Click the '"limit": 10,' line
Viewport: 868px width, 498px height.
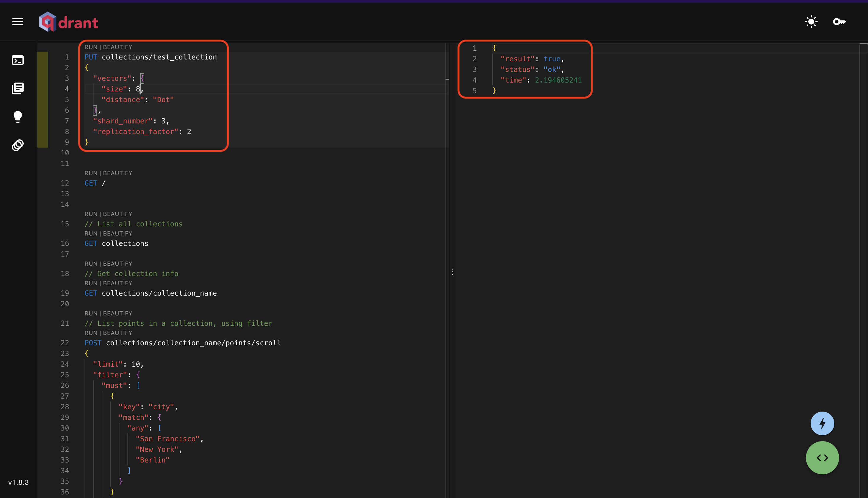pyautogui.click(x=118, y=364)
